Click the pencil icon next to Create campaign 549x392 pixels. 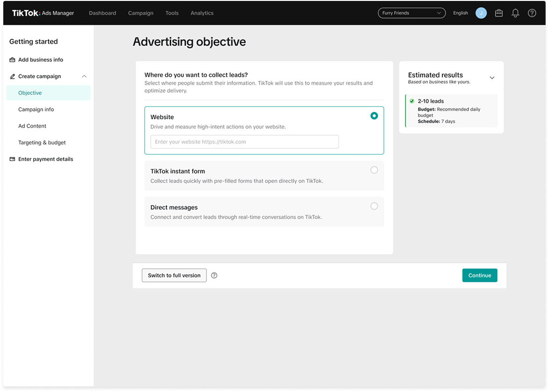[12, 76]
